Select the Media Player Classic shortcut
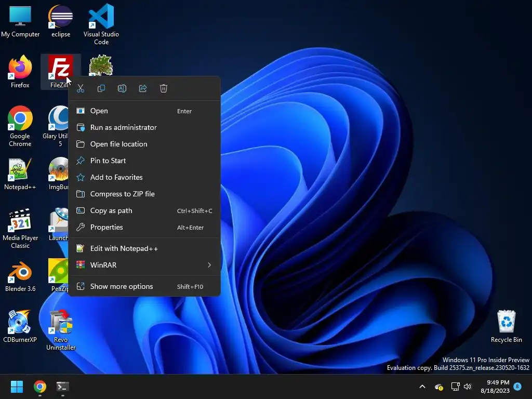Screen dimensions: 532x399 click(20, 229)
